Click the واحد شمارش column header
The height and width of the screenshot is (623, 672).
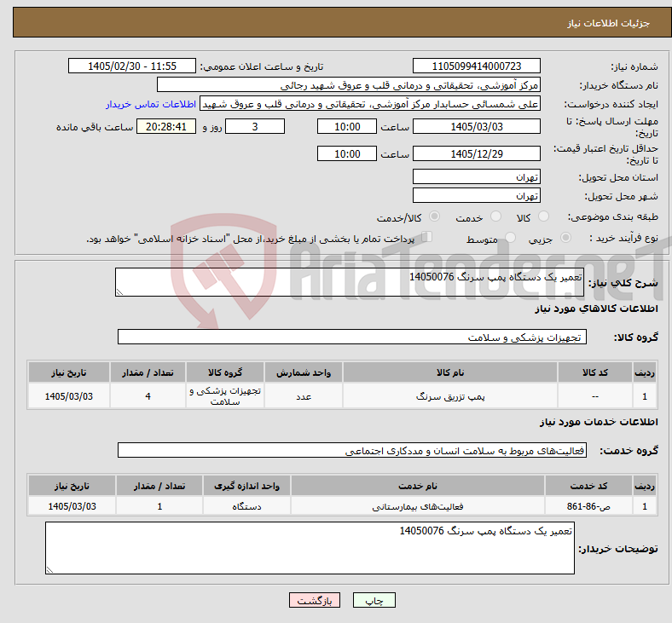(304, 372)
